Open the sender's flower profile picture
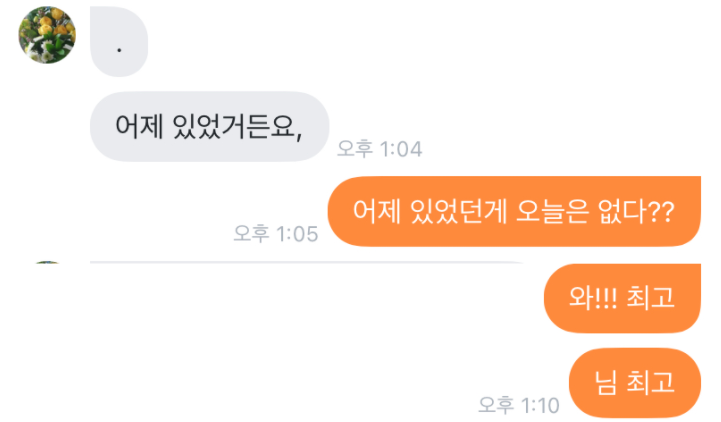Image resolution: width=721 pixels, height=422 pixels. pos(47,35)
